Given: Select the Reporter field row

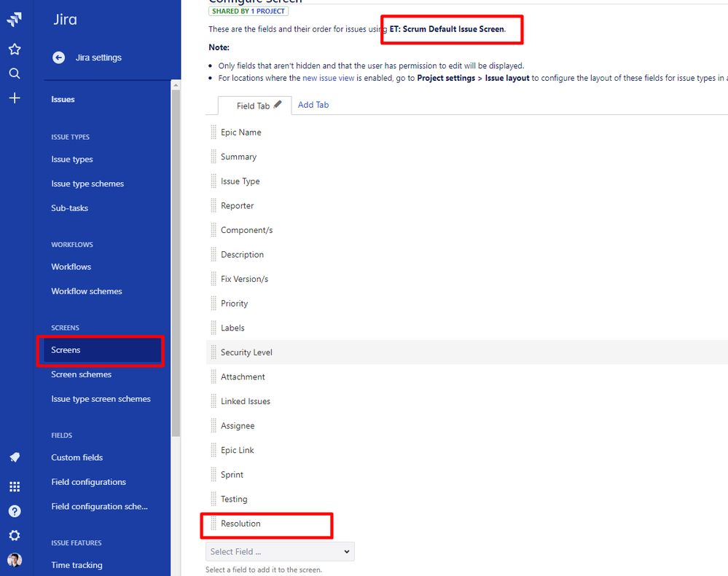Looking at the screenshot, I should [466, 205].
